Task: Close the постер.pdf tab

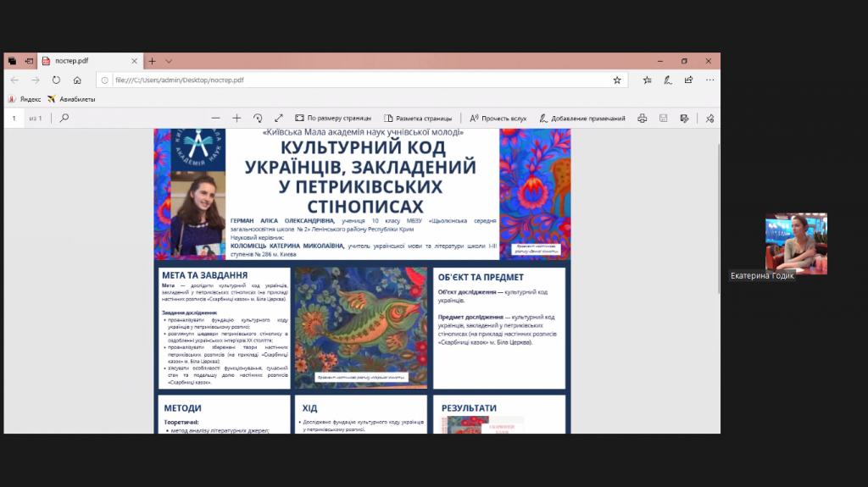Action: point(134,61)
